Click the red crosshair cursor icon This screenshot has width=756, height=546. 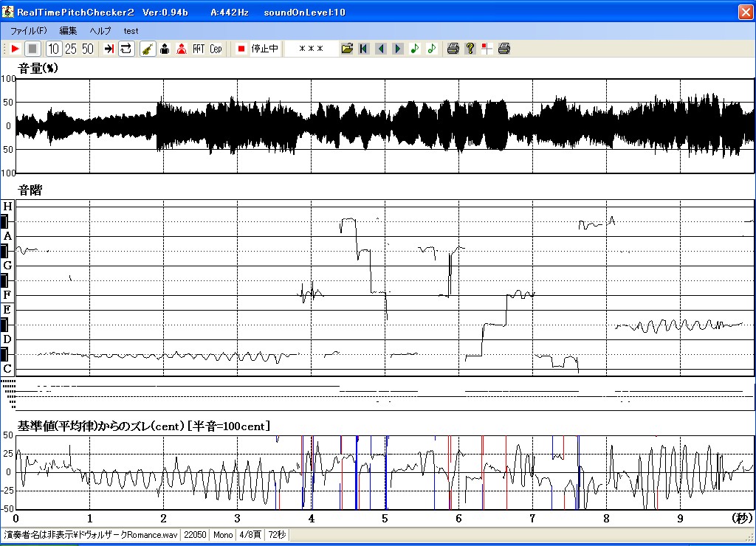pos(487,49)
